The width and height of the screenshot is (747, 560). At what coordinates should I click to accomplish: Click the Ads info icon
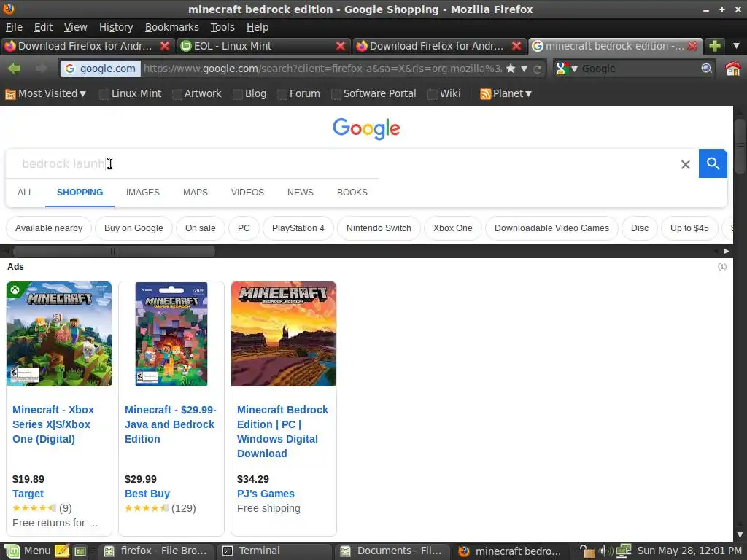pyautogui.click(x=721, y=267)
